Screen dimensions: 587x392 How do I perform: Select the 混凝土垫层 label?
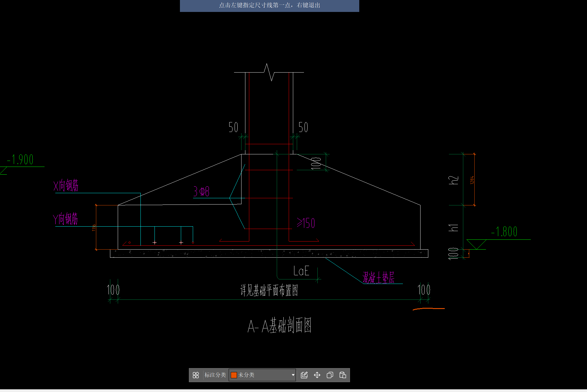pos(379,277)
